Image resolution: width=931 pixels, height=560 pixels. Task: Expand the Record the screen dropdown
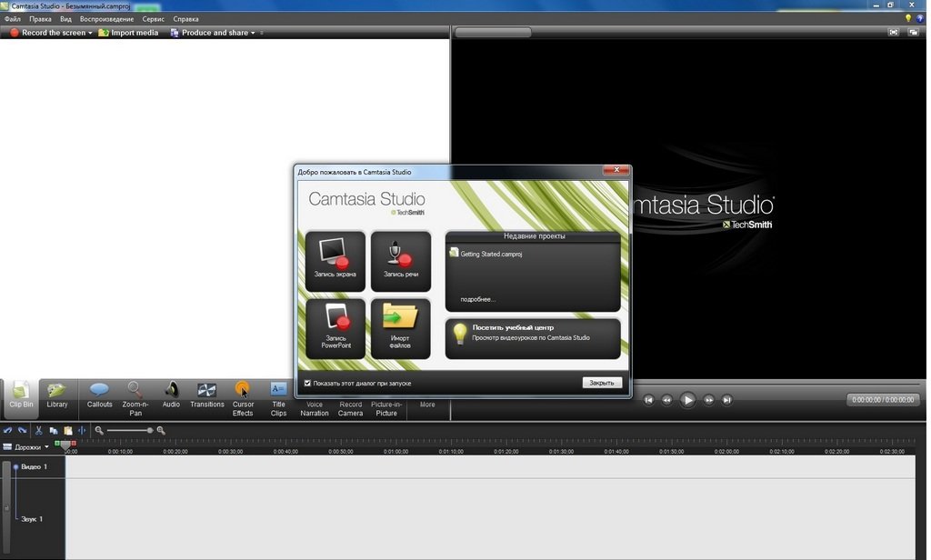(90, 33)
